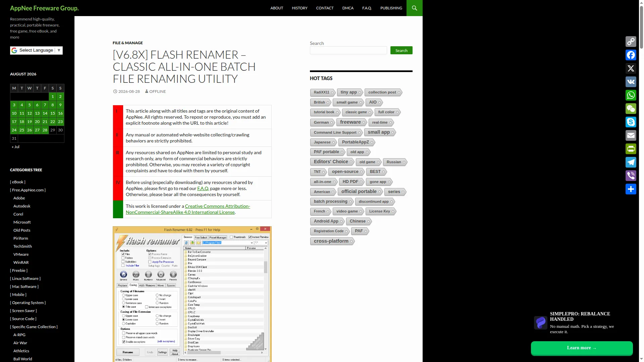Image resolution: width=644 pixels, height=362 pixels.
Task: Open the collection post tag
Action: pos(383,93)
